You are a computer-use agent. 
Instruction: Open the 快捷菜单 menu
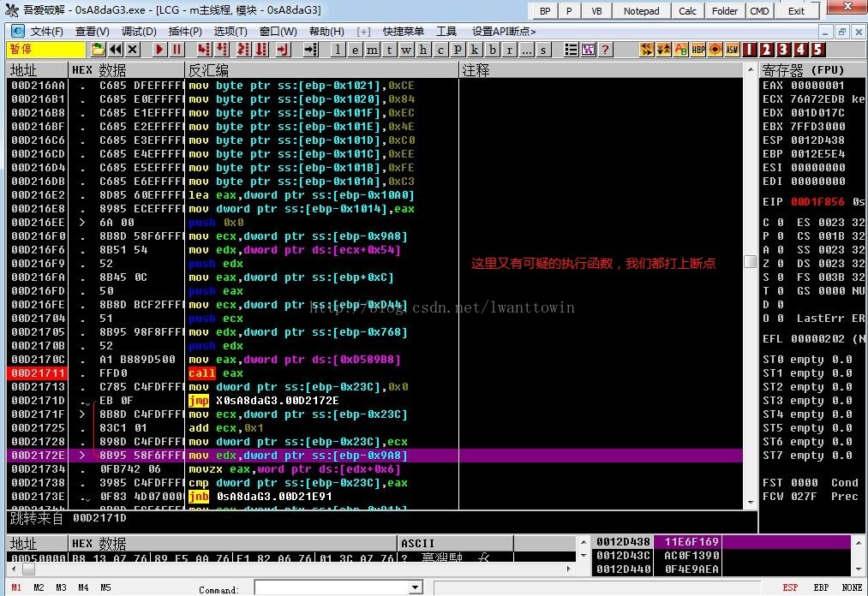(x=403, y=32)
